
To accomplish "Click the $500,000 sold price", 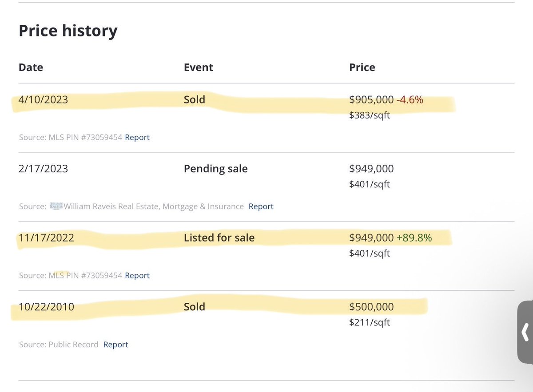I will point(371,307).
